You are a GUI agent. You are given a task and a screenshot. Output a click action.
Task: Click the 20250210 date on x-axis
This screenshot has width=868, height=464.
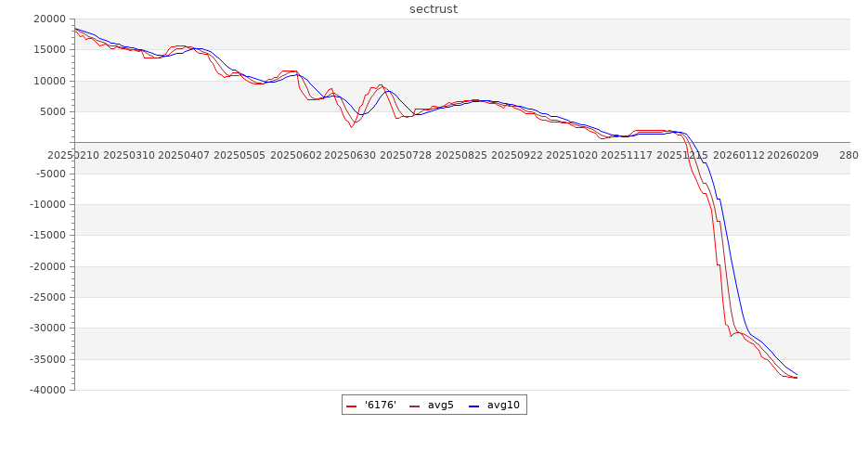click(72, 155)
